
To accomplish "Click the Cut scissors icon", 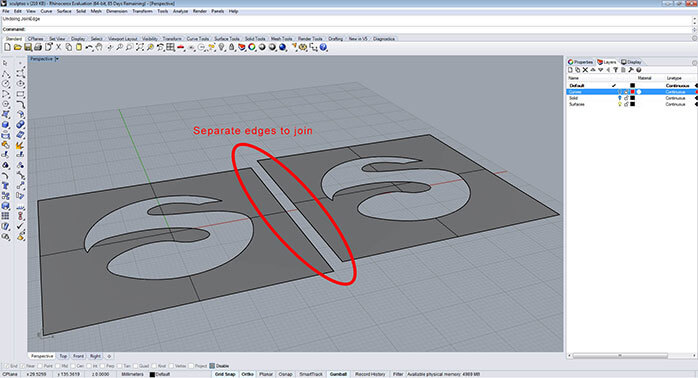I will pyautogui.click(x=58, y=47).
